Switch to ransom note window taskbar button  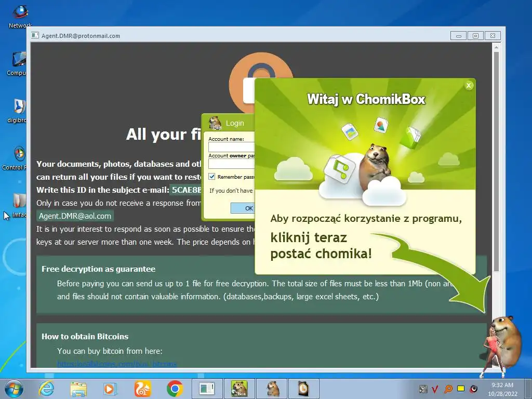(207, 389)
